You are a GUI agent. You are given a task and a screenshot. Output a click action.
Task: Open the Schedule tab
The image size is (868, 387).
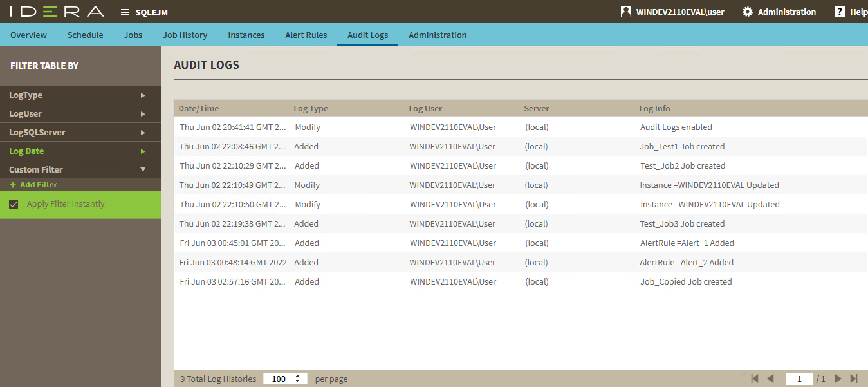point(86,35)
